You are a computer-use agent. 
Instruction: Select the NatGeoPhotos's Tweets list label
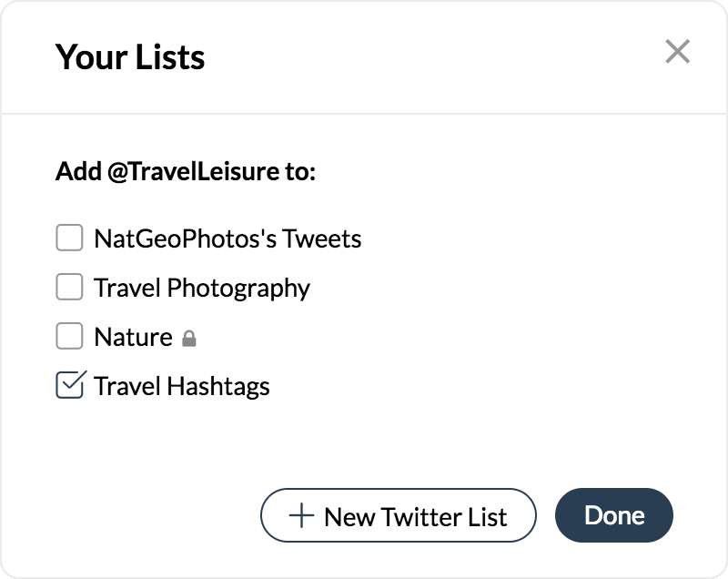click(x=227, y=239)
